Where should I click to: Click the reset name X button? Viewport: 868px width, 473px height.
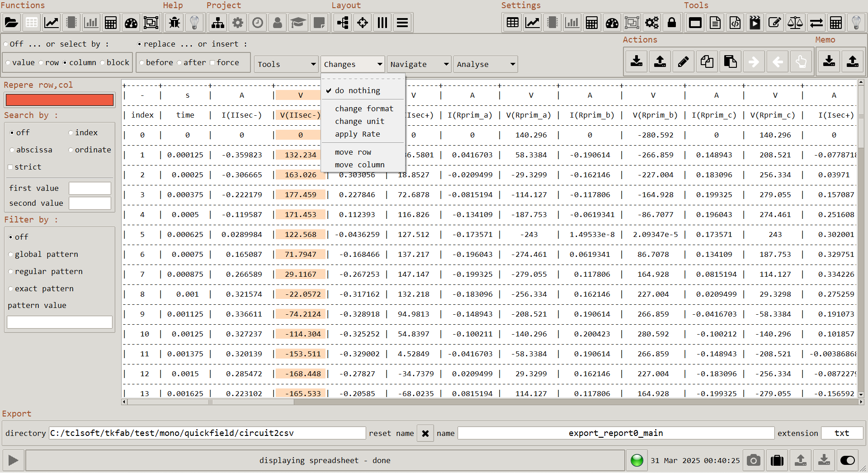click(425, 433)
